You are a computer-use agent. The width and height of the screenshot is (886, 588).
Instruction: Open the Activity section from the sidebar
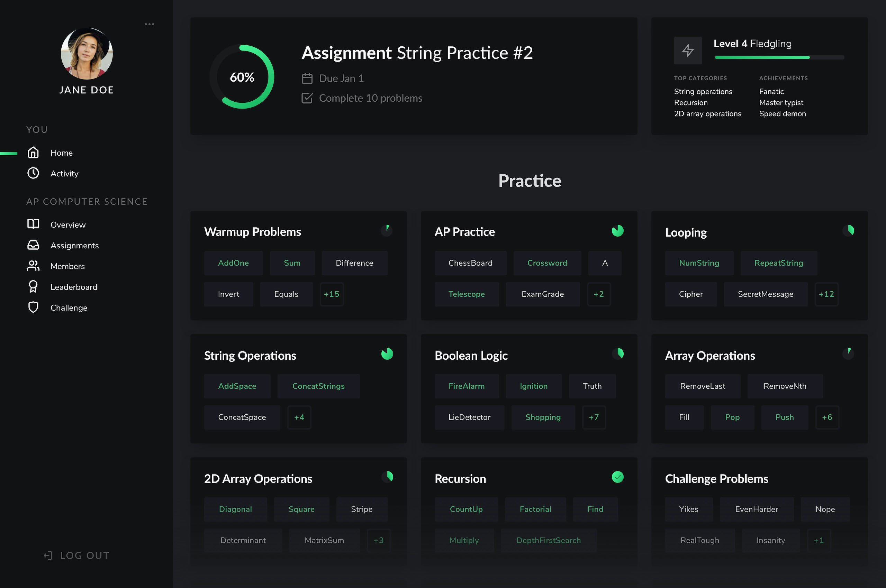point(64,173)
